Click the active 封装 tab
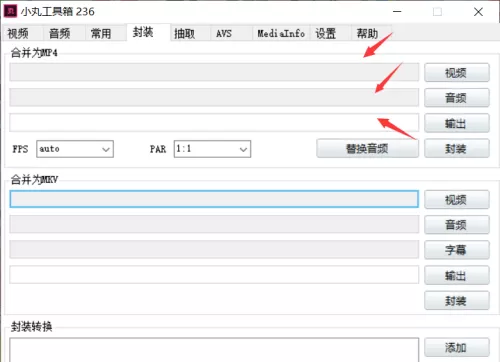The image size is (500, 362). tap(149, 32)
